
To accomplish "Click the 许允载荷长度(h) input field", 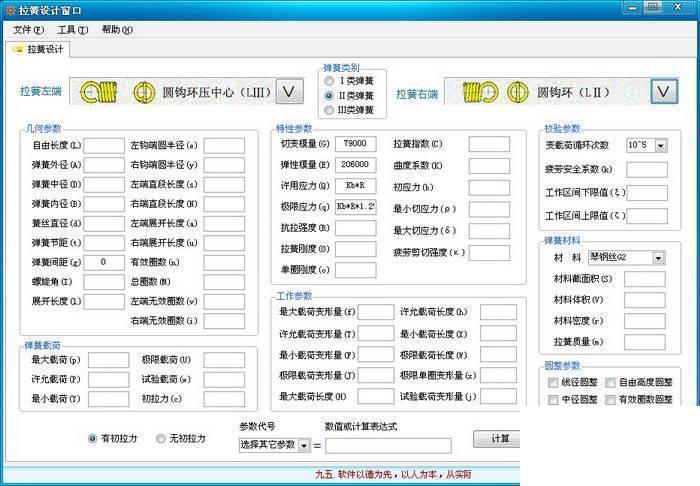I will tap(498, 312).
